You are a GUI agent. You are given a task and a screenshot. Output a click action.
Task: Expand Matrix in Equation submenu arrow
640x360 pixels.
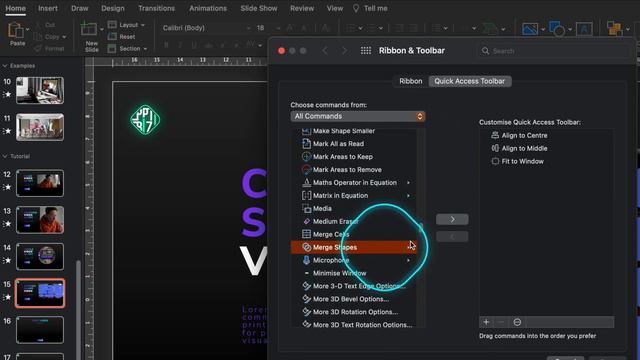coord(408,196)
